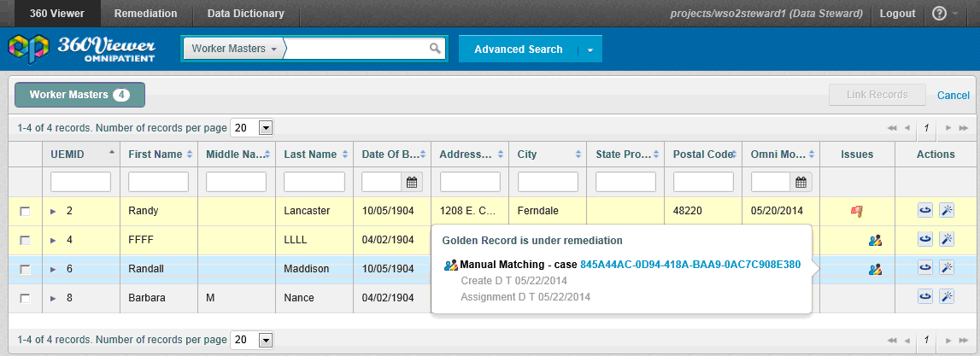Switch to the Remediation tab
Screen dimensions: 980x356
(145, 14)
